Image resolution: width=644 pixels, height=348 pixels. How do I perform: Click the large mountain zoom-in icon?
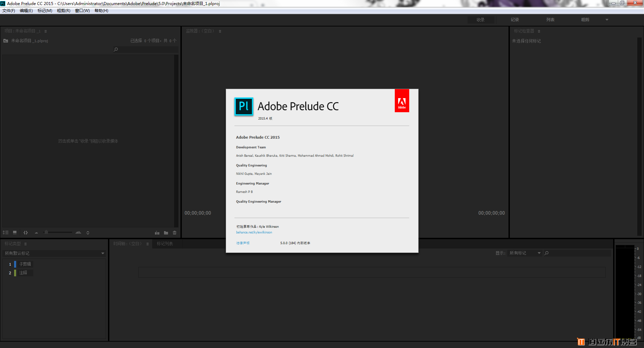click(78, 232)
